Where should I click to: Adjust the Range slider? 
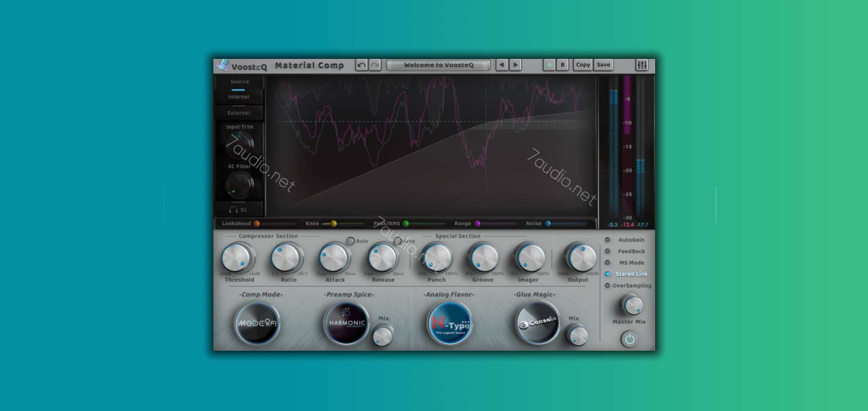click(x=496, y=224)
